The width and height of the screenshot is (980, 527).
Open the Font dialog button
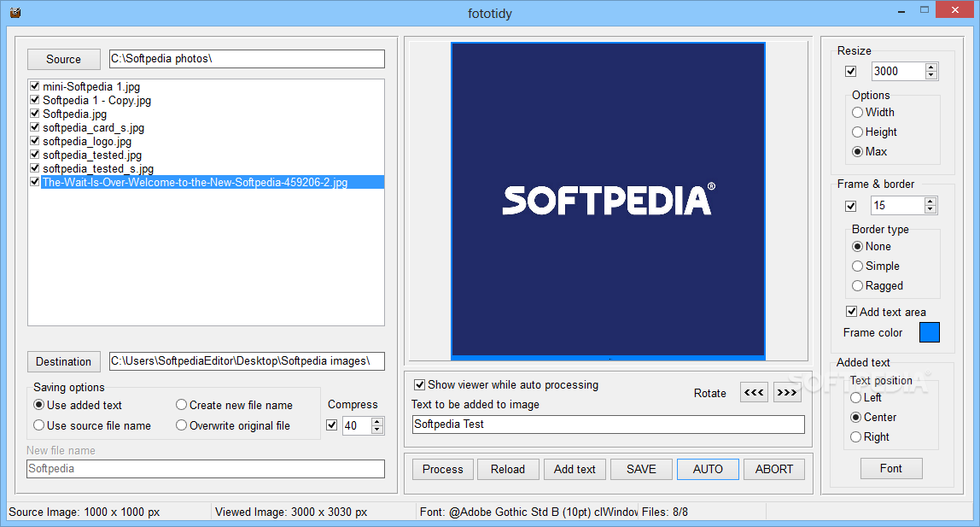[890, 468]
